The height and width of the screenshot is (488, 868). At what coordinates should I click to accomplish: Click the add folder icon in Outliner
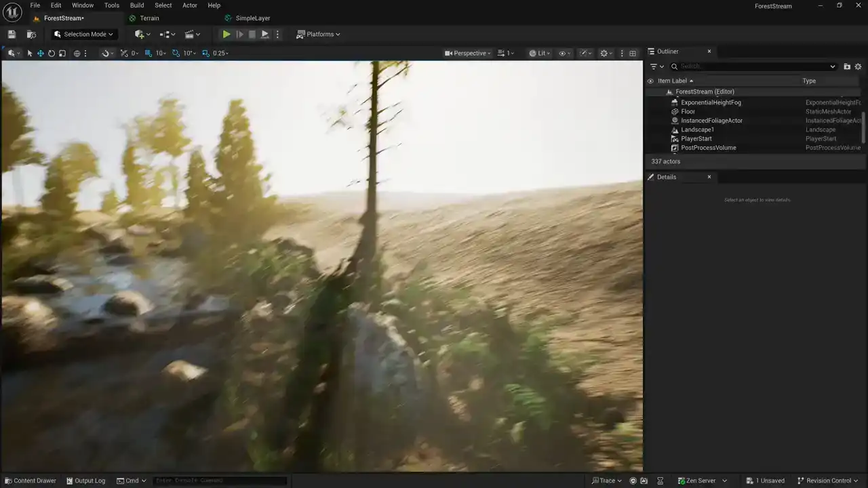coord(847,66)
